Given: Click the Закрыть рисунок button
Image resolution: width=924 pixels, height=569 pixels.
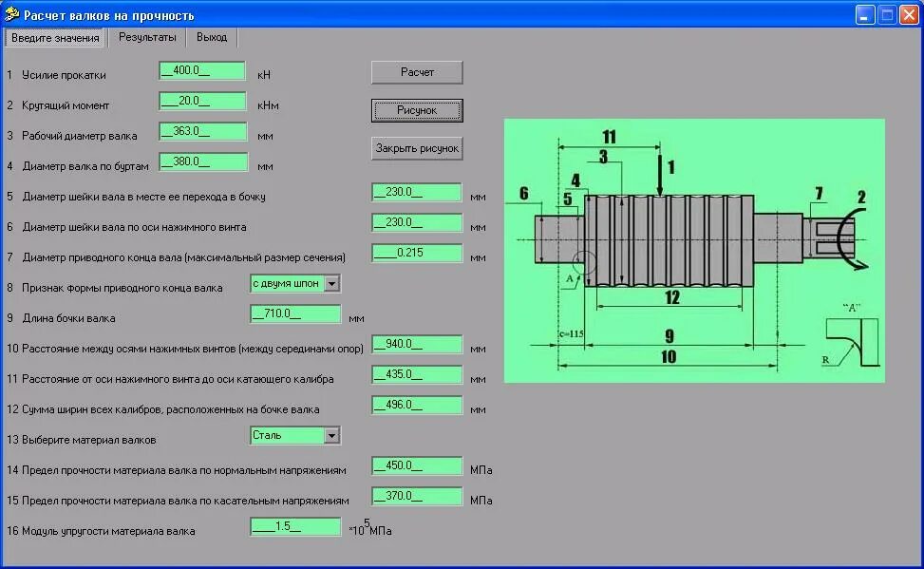Looking at the screenshot, I should click(417, 148).
